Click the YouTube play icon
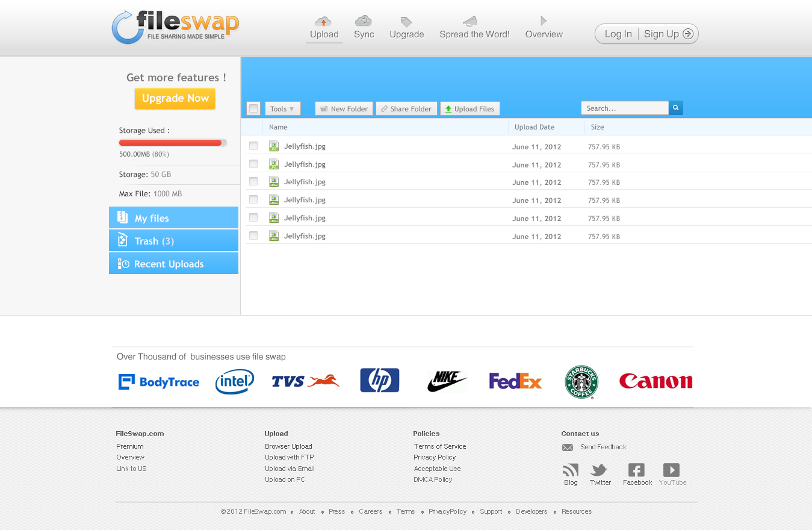The image size is (812, 530). [671, 470]
